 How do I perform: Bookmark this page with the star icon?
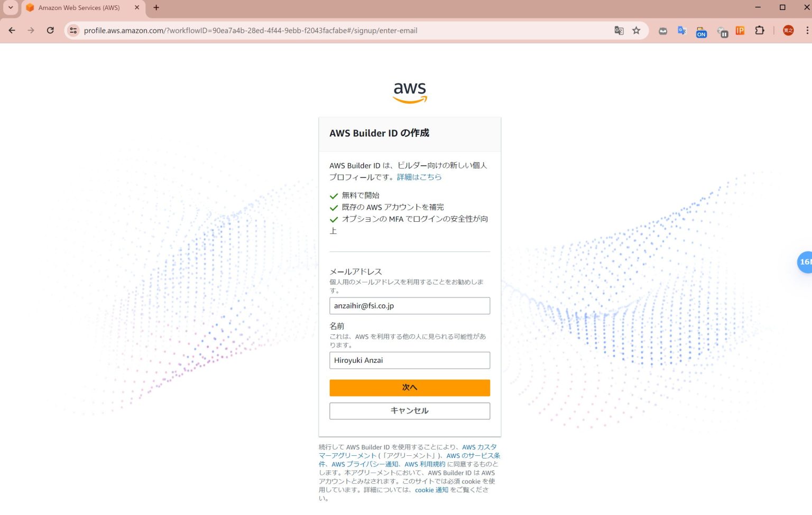[x=636, y=31]
